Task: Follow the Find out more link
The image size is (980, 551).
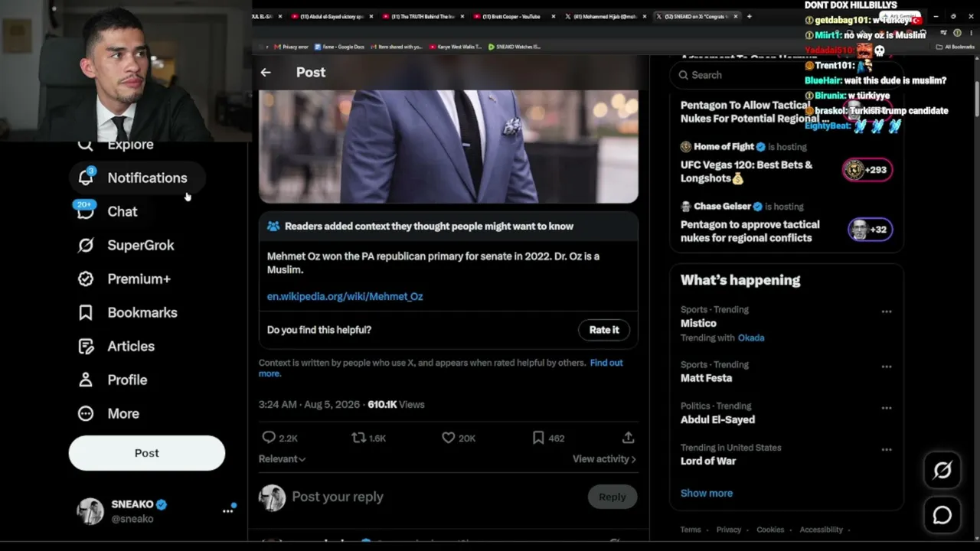Action: (x=441, y=368)
